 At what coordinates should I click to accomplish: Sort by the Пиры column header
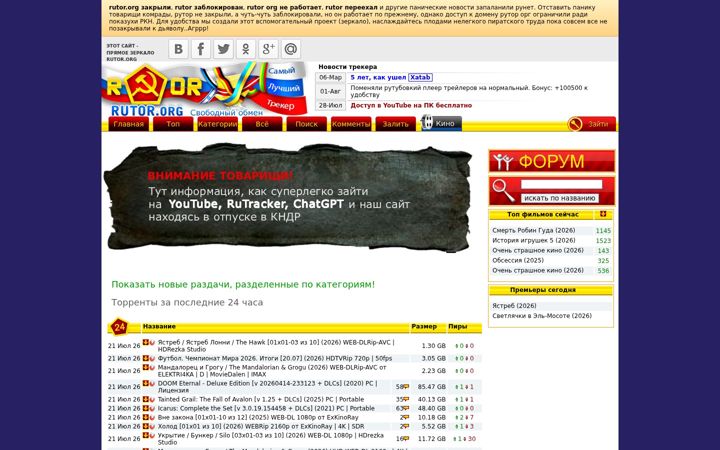(x=457, y=326)
